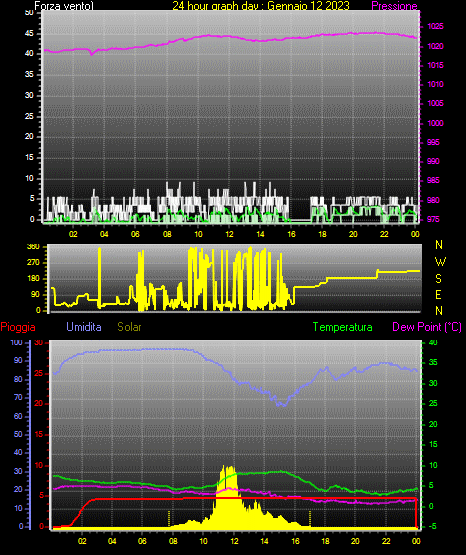466x555 pixels.
Task: Click hour 16 on wind graph axis
Action: 291,234
